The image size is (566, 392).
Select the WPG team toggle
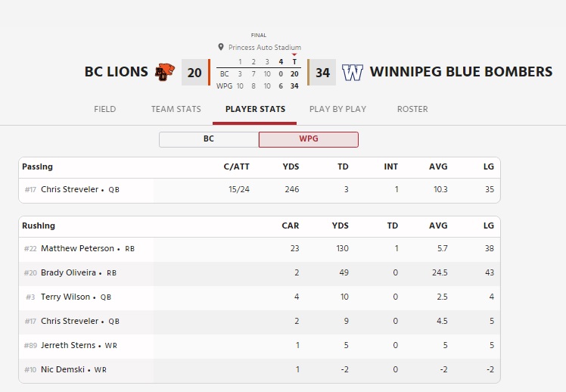tap(309, 139)
